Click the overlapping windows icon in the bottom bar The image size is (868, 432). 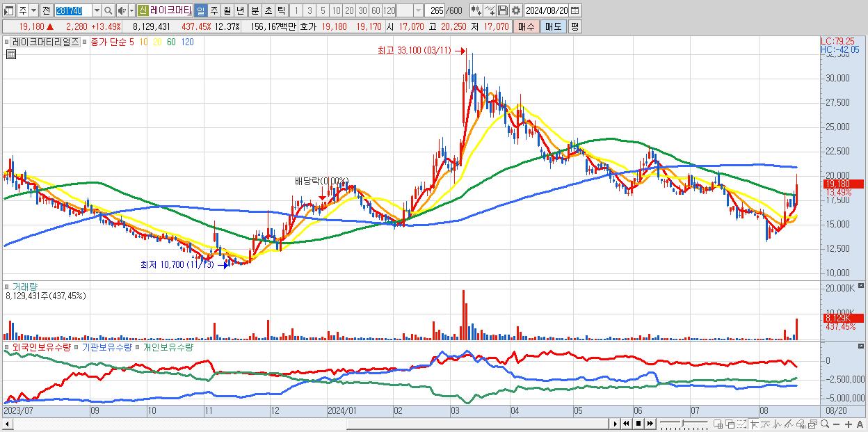click(x=730, y=424)
